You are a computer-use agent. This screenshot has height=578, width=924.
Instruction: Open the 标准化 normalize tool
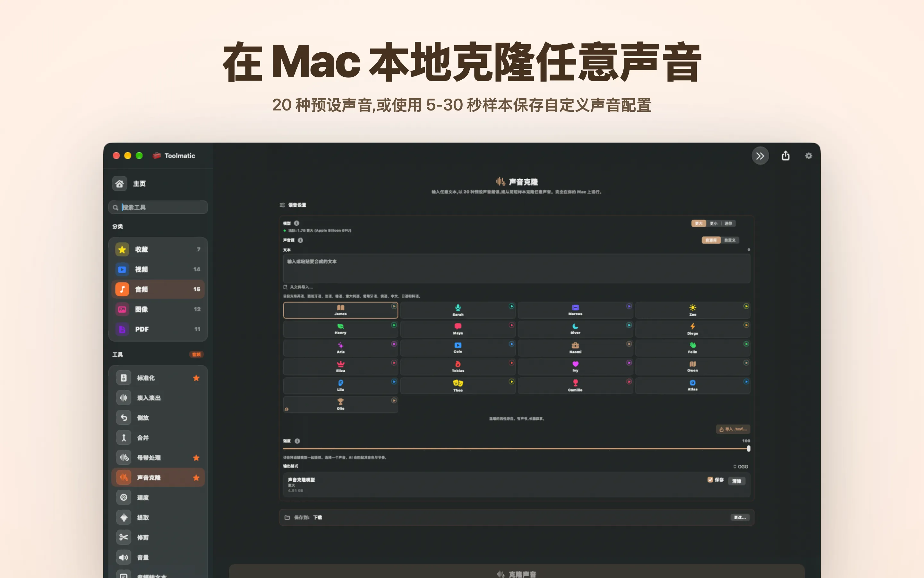coord(158,378)
